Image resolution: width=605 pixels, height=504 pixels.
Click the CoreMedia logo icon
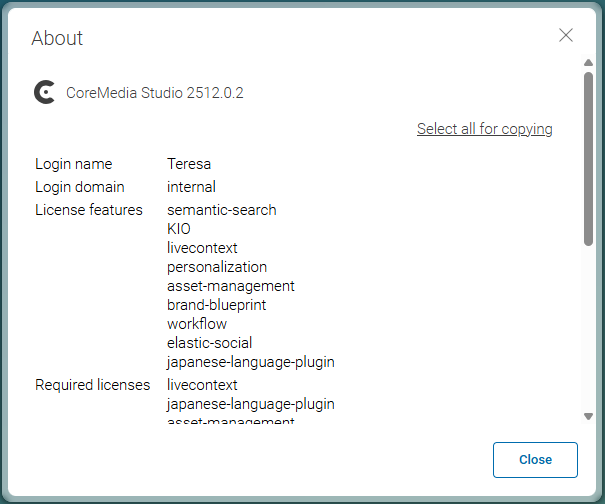coord(44,93)
